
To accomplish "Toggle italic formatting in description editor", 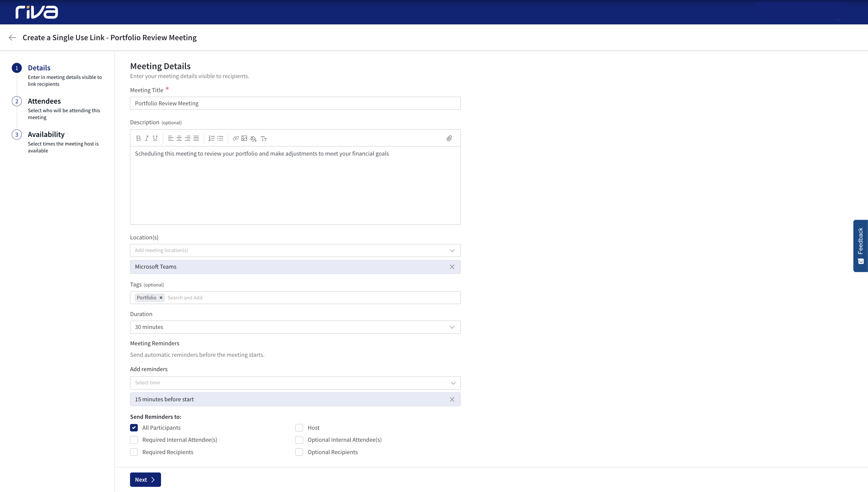I will pos(147,138).
